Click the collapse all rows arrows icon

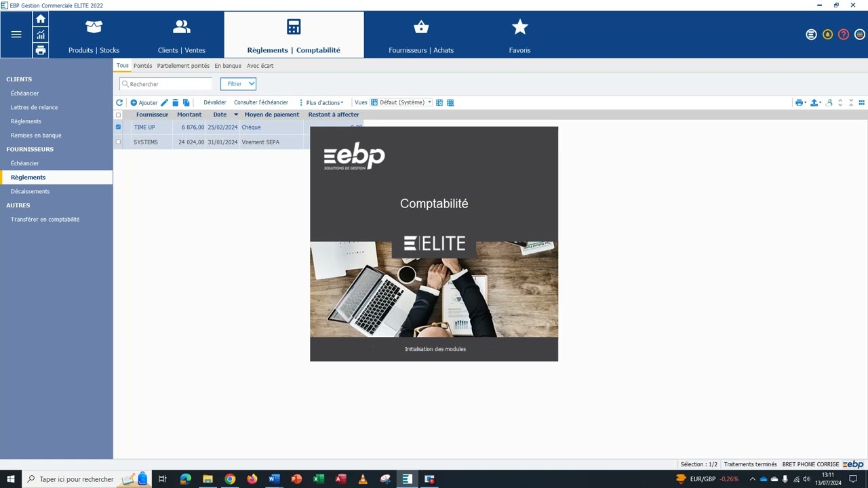(851, 103)
